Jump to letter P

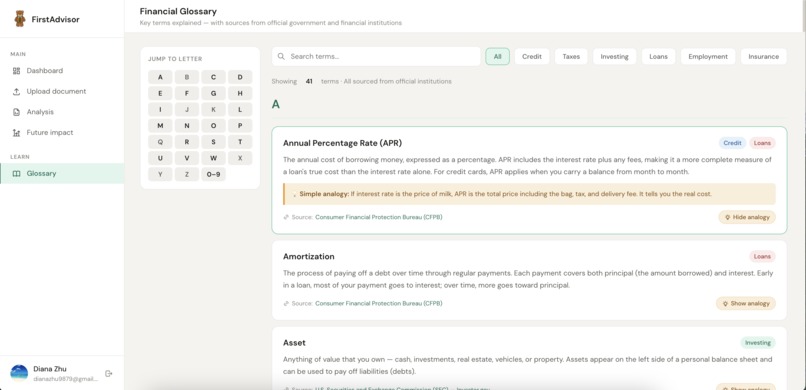pyautogui.click(x=240, y=126)
